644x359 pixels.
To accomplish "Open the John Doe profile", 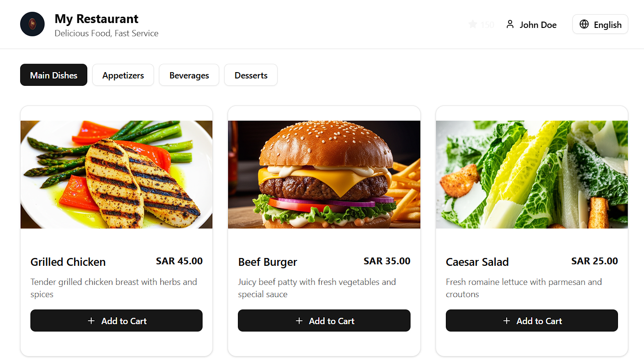I will point(531,25).
